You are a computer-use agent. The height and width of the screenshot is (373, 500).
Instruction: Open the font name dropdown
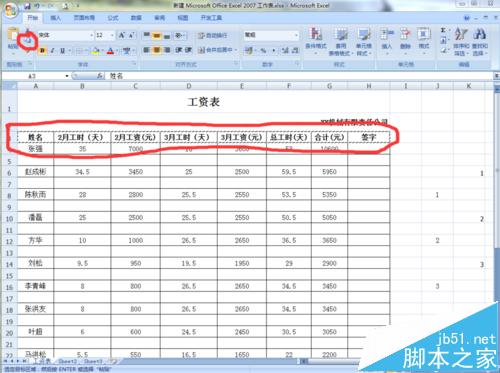coord(91,35)
